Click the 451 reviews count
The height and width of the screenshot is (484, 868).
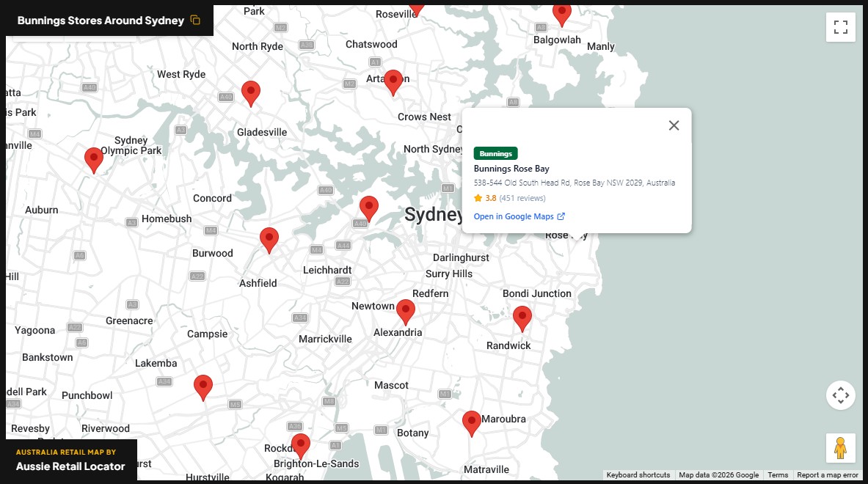(x=522, y=198)
